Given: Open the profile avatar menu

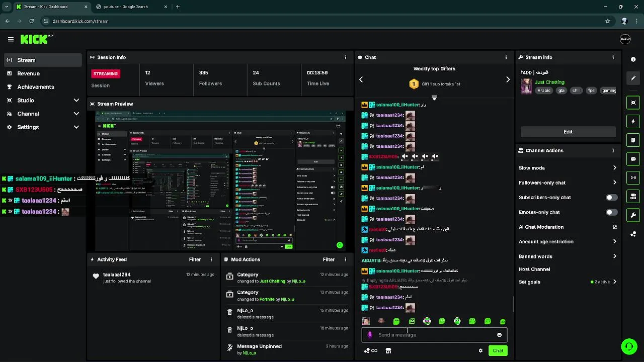Looking at the screenshot, I should click(x=625, y=39).
